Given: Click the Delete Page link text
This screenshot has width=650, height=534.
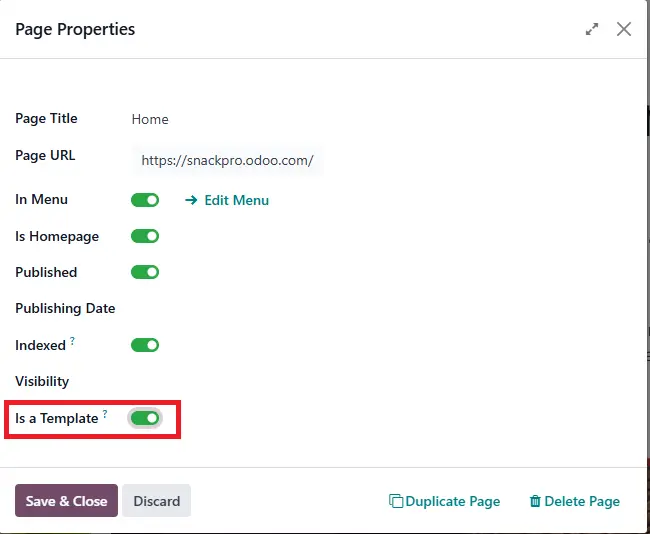Looking at the screenshot, I should pos(582,501).
